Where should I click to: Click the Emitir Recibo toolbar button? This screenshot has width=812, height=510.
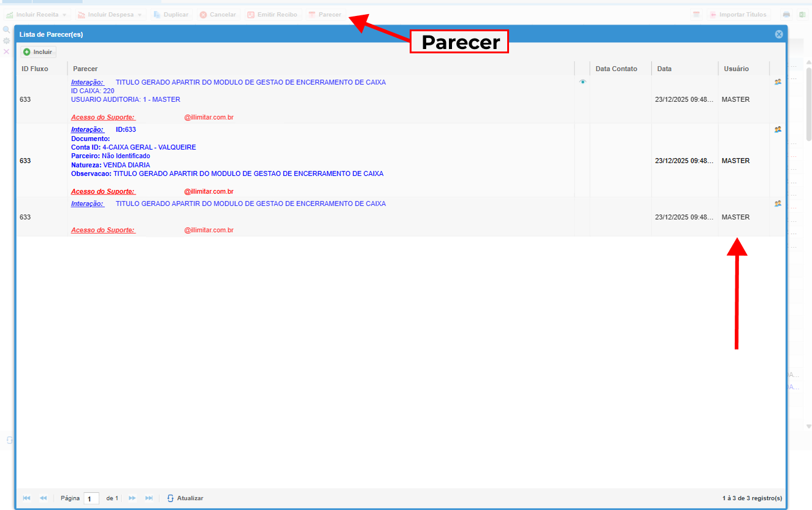(272, 15)
